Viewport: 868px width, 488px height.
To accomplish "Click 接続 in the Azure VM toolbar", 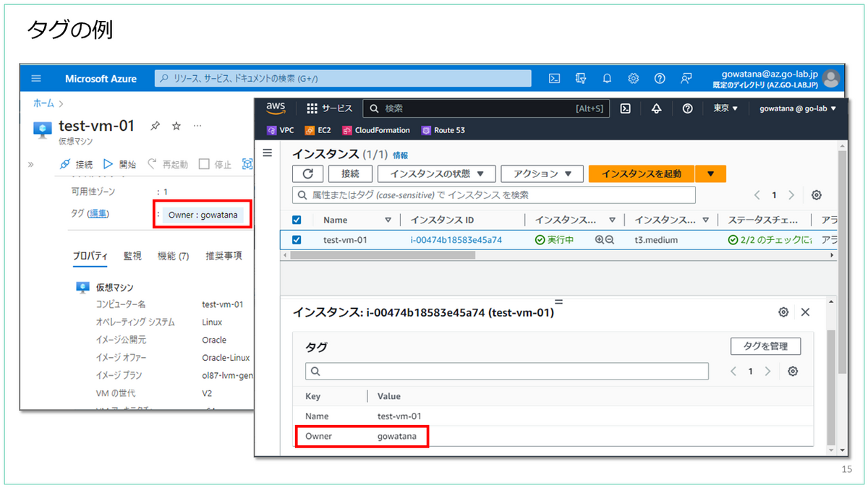I will tap(76, 164).
